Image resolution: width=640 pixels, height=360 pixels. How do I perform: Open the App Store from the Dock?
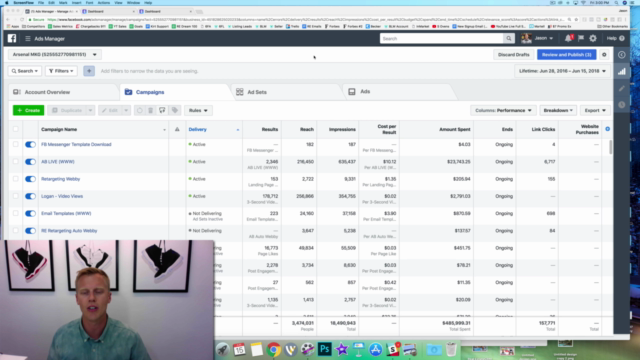tap(376, 349)
